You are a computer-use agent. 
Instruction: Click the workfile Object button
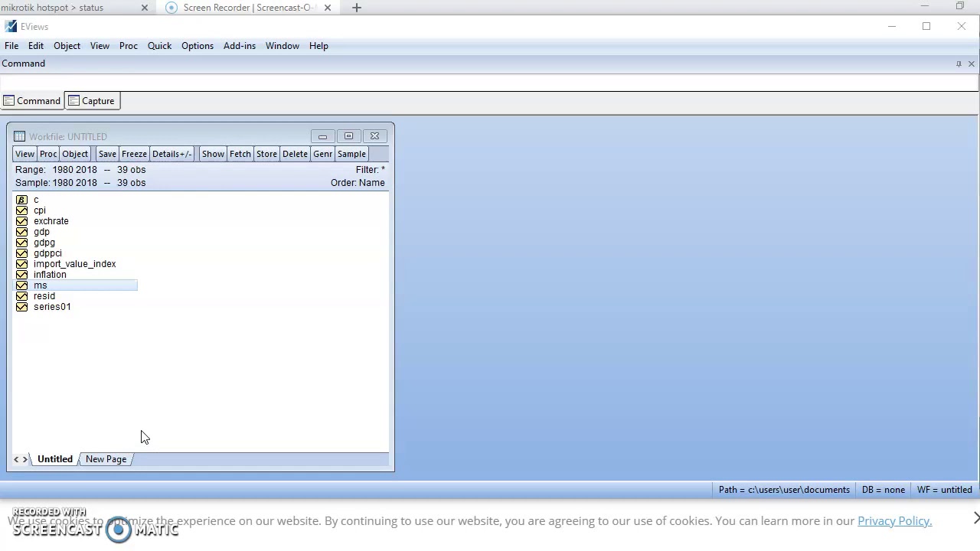pyautogui.click(x=75, y=154)
